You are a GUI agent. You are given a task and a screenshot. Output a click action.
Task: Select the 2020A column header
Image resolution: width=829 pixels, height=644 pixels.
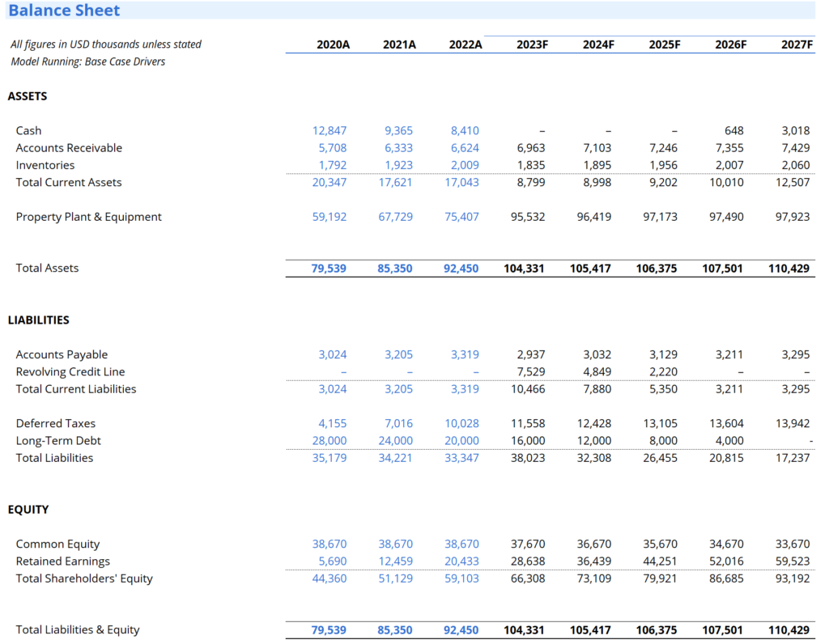tap(333, 44)
